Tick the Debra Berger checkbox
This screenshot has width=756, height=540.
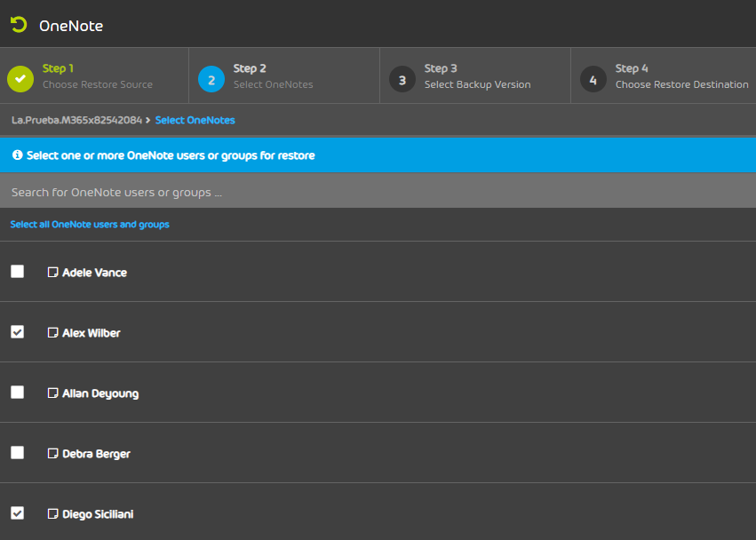click(18, 453)
